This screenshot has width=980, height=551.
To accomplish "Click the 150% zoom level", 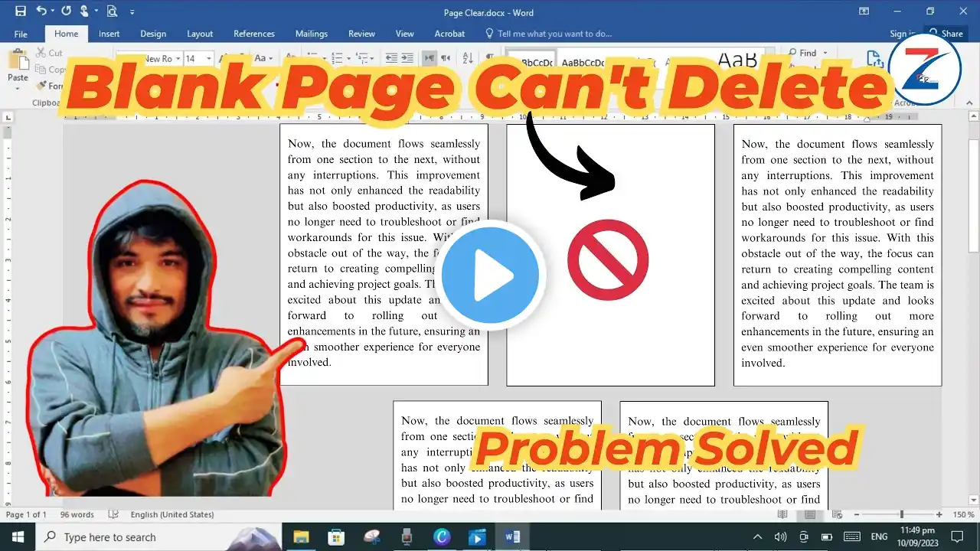I will [964, 515].
